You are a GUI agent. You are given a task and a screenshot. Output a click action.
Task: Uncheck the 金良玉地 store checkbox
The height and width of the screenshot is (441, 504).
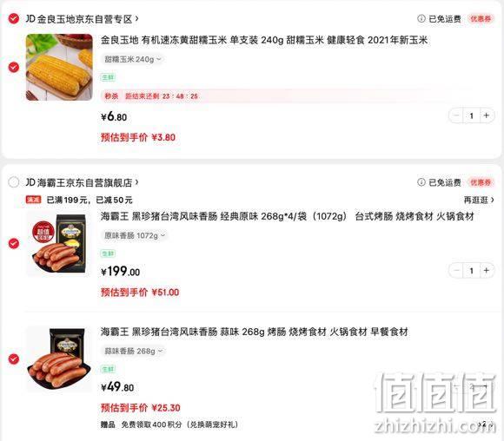(x=14, y=18)
